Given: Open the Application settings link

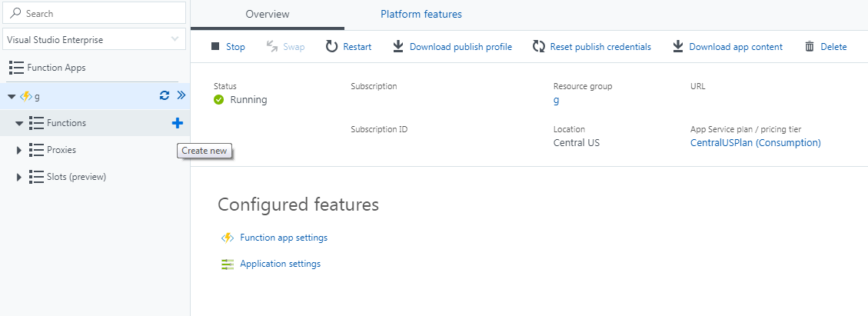Looking at the screenshot, I should tap(280, 264).
